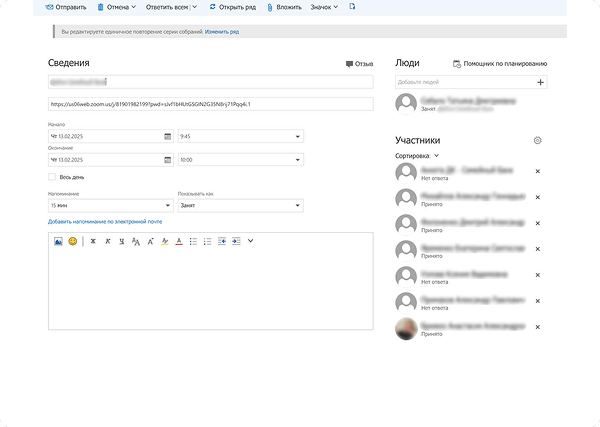Insert a bulleted list in the editor

coord(193,241)
